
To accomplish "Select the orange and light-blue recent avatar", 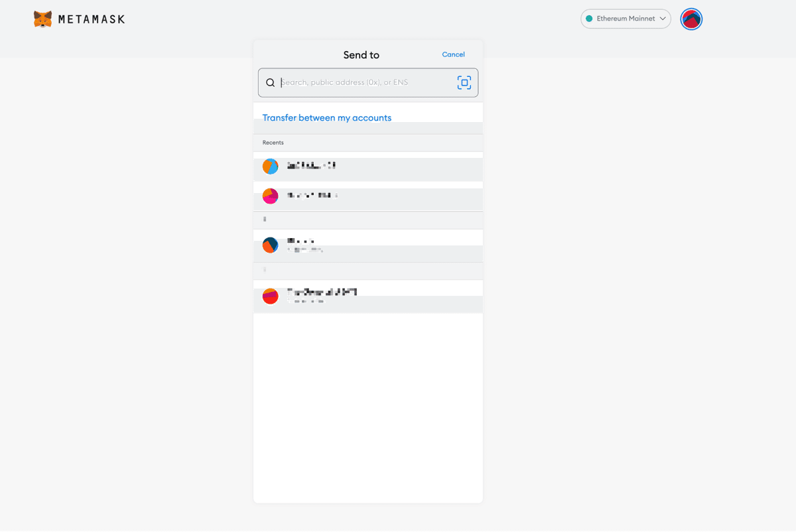I will coord(270,166).
